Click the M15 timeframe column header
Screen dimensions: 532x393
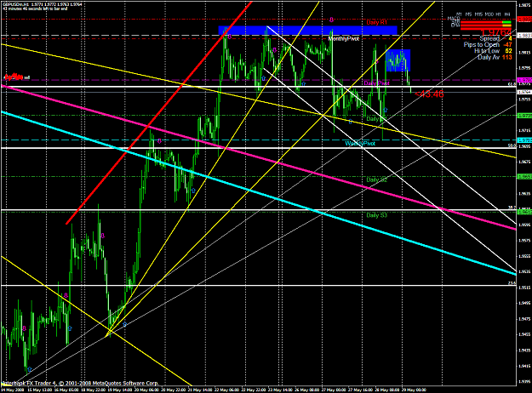coord(478,14)
